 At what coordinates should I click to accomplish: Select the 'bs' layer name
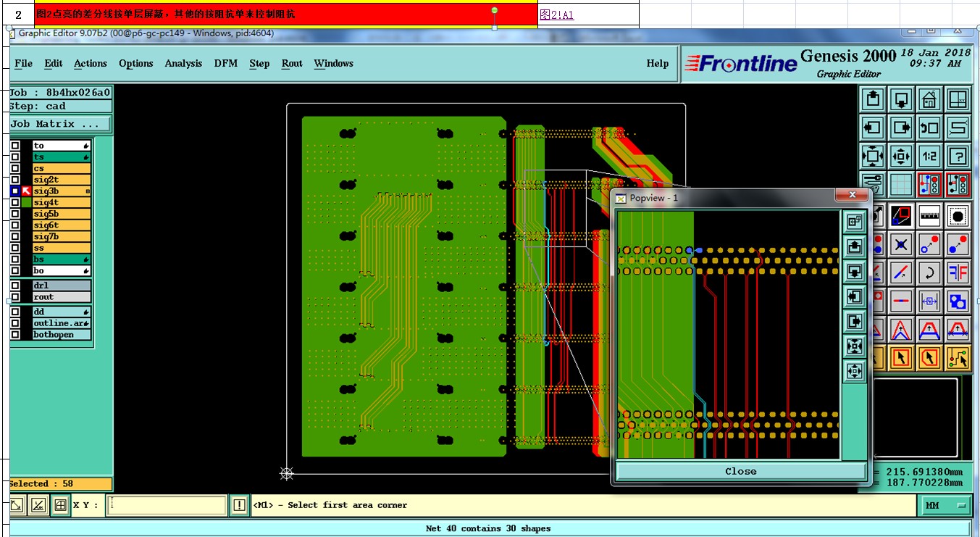[x=62, y=259]
